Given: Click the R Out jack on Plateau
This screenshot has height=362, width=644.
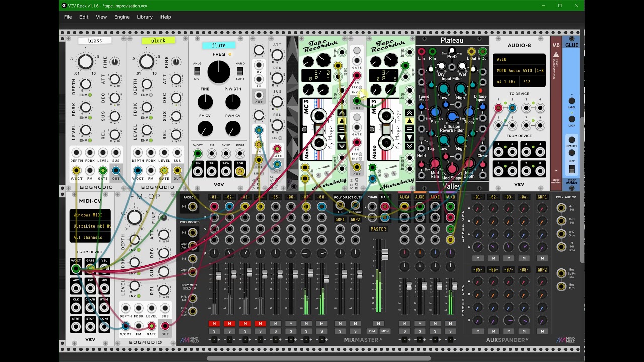Looking at the screenshot, I should tap(482, 51).
